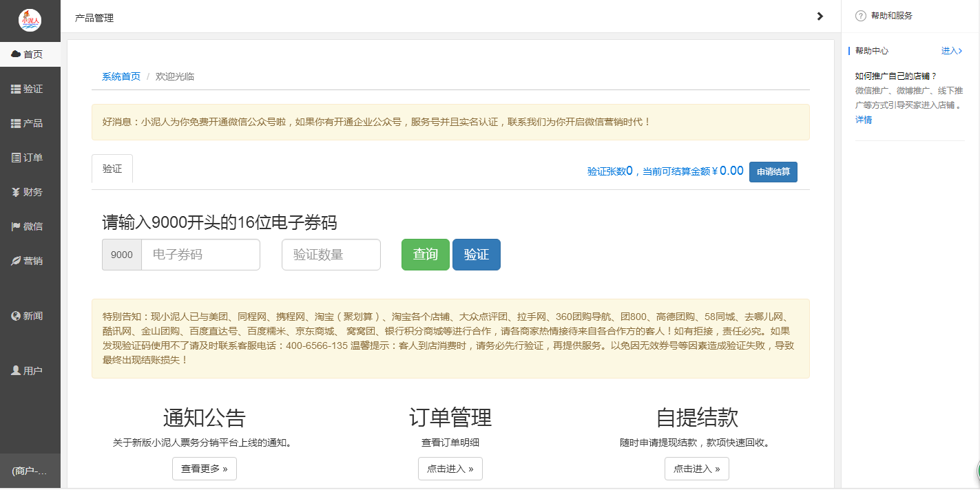Open the 验证 sidebar section
Viewport: 980px width, 490px height.
pyautogui.click(x=28, y=89)
